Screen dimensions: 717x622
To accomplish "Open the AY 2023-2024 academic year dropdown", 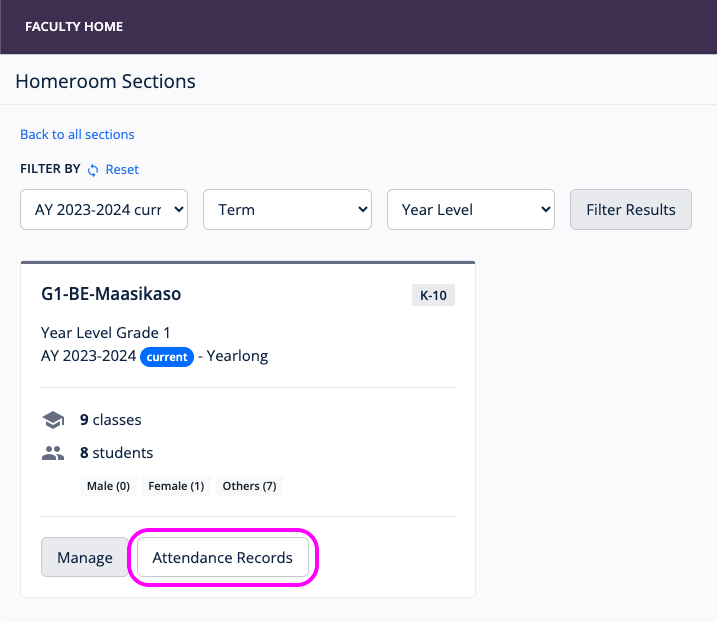I will (x=104, y=210).
